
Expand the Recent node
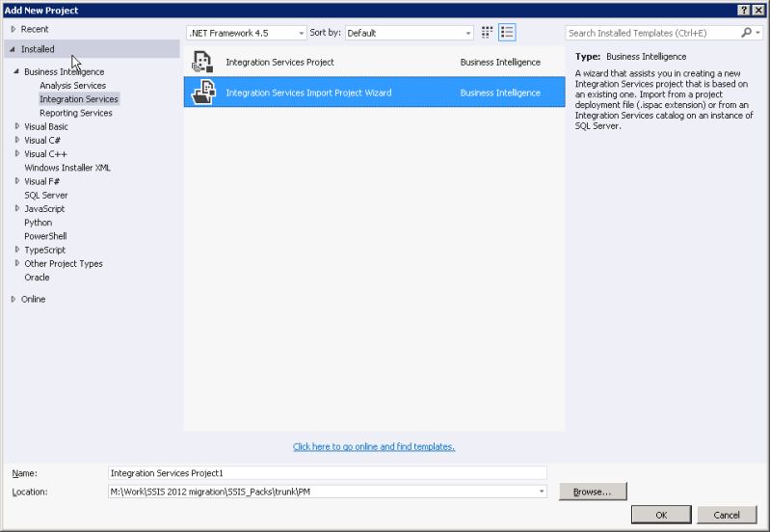tap(13, 29)
